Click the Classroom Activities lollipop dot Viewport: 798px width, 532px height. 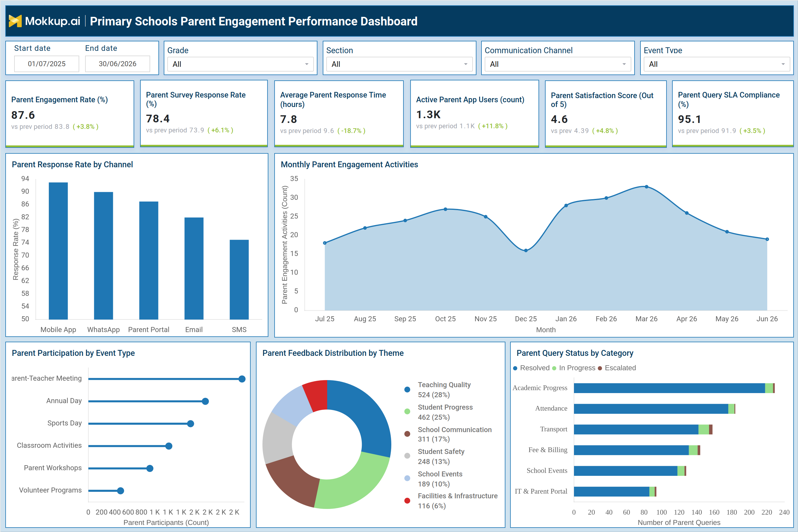point(169,446)
